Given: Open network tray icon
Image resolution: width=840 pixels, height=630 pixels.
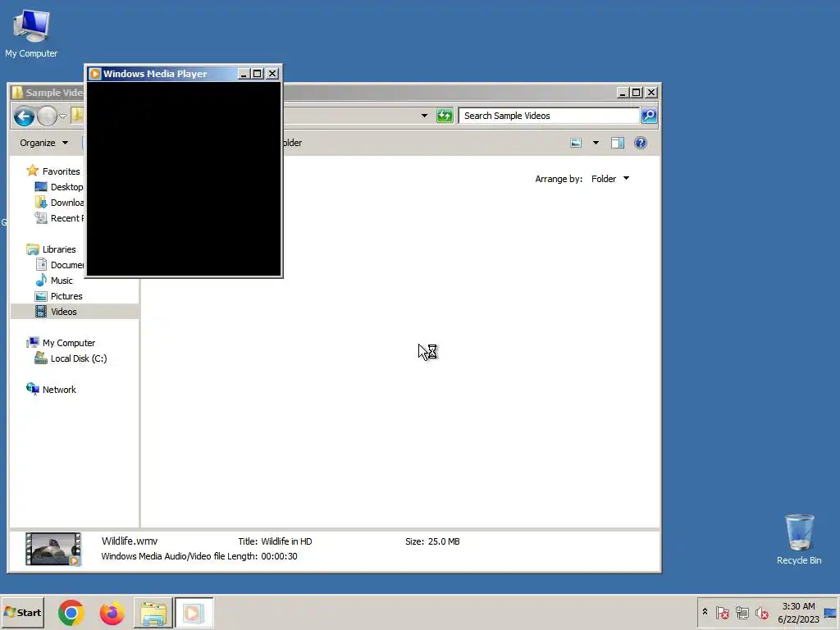Looking at the screenshot, I should (x=742, y=613).
